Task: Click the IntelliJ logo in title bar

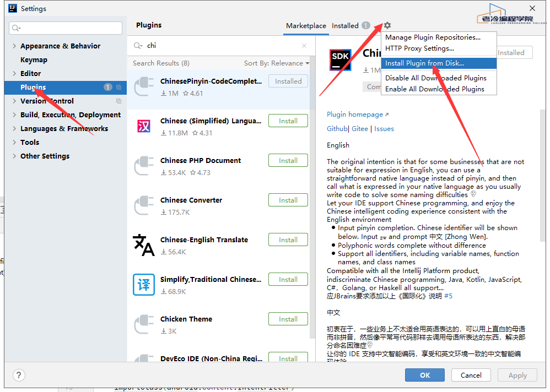Action: (13, 8)
